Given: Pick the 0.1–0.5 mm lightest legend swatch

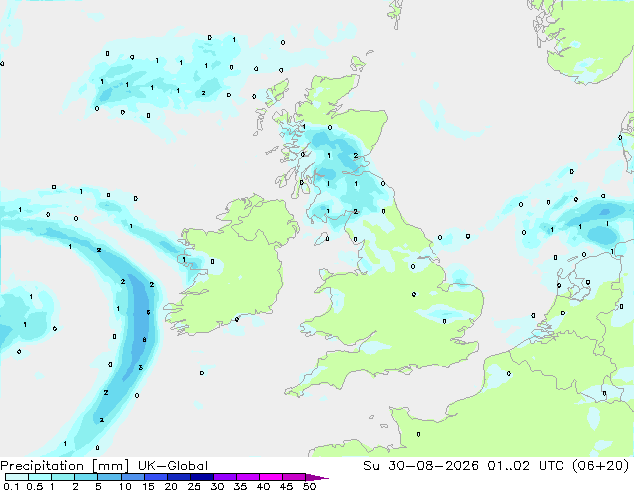Looking at the screenshot, I should [x=17, y=477].
